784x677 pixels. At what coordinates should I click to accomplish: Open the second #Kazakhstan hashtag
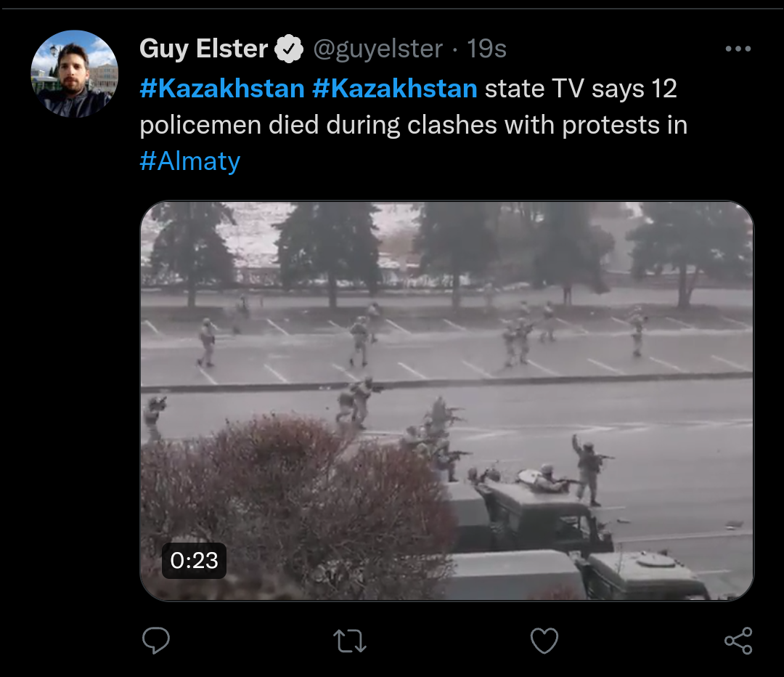pyautogui.click(x=394, y=89)
